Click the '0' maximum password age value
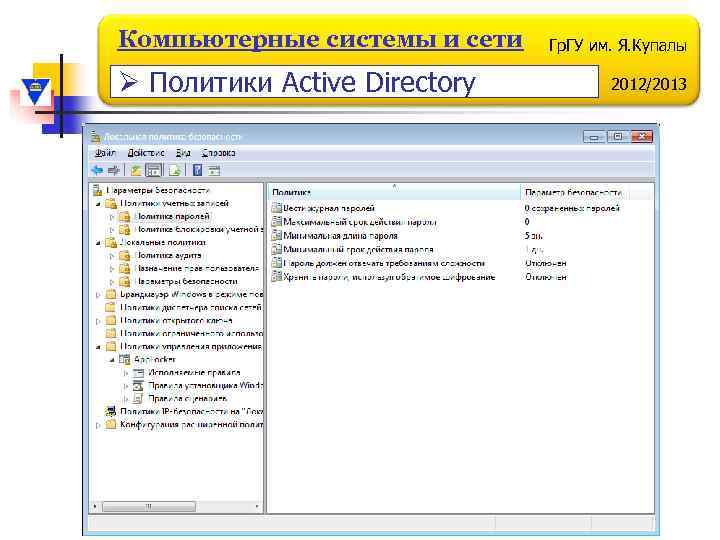This screenshot has height=540, width=720. coord(527,222)
